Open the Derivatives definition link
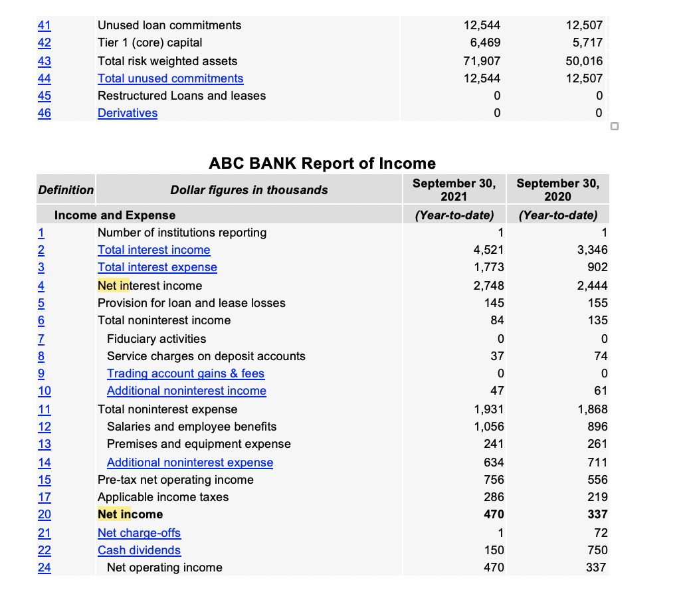 click(x=128, y=113)
